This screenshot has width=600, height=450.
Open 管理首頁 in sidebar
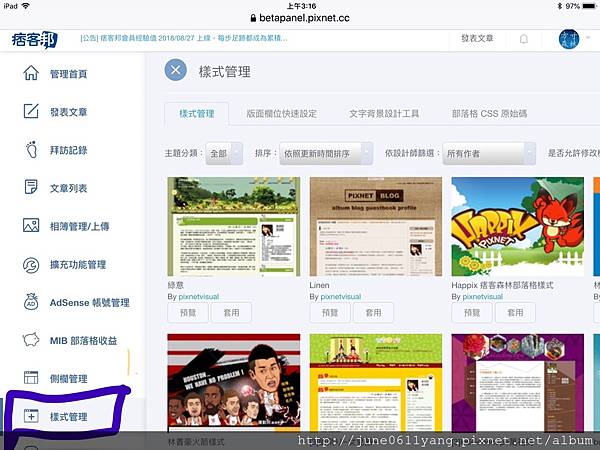point(68,74)
